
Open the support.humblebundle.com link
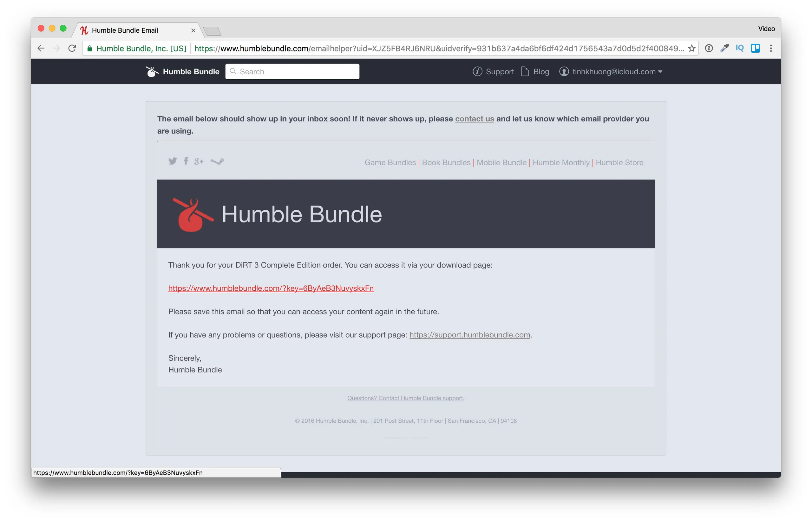[469, 334]
